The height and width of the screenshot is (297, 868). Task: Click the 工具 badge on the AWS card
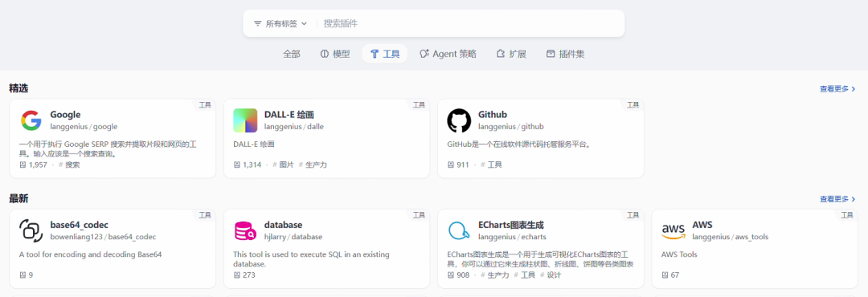coord(847,214)
